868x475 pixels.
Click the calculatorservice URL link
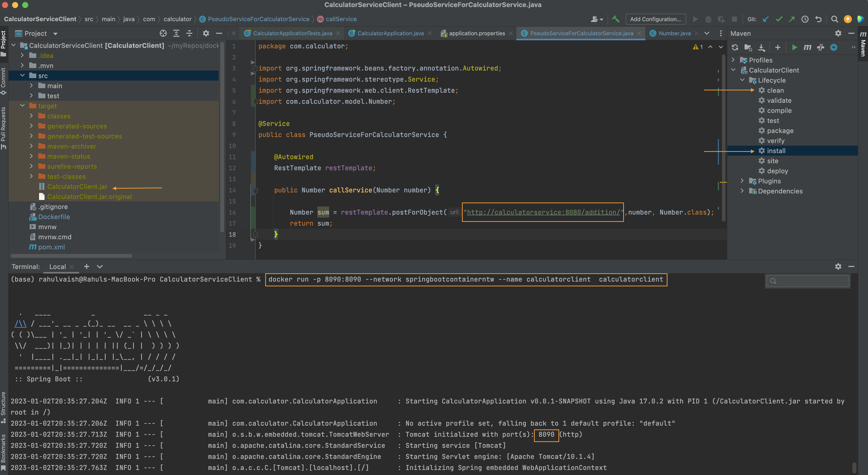tap(544, 212)
